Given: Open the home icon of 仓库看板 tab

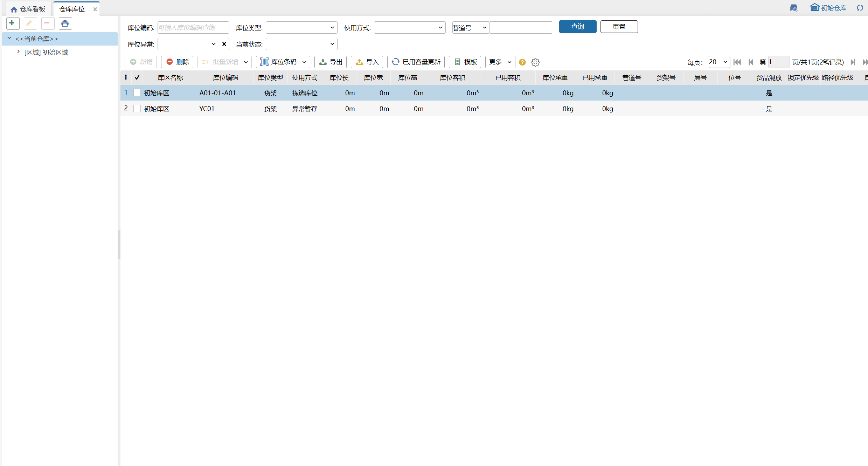Looking at the screenshot, I should click(14, 9).
